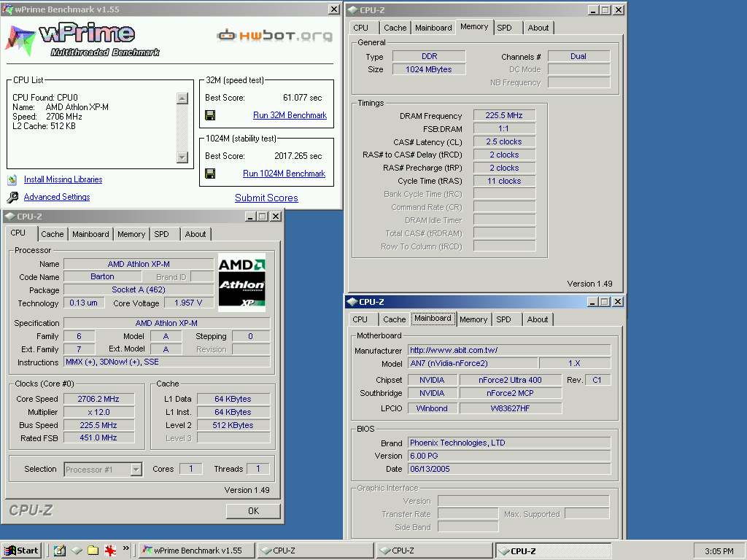Run the 32M Benchmark
747x560 pixels.
[x=290, y=115]
